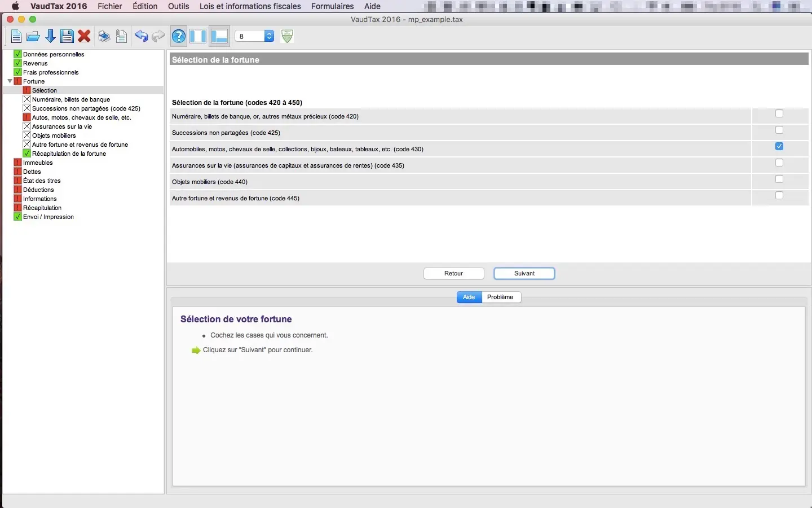Uncheck Automobiles, motos (code 430) checkbox
The height and width of the screenshot is (508, 812).
[779, 146]
